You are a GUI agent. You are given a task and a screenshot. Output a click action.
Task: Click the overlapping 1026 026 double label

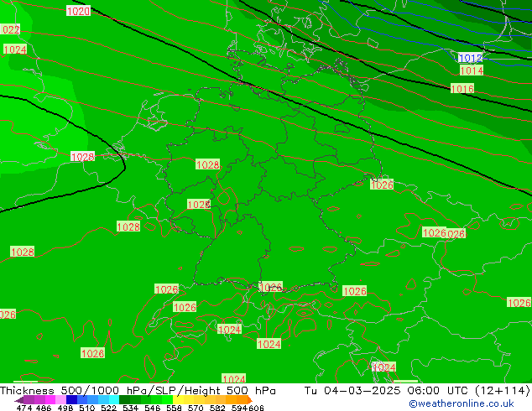(x=444, y=233)
